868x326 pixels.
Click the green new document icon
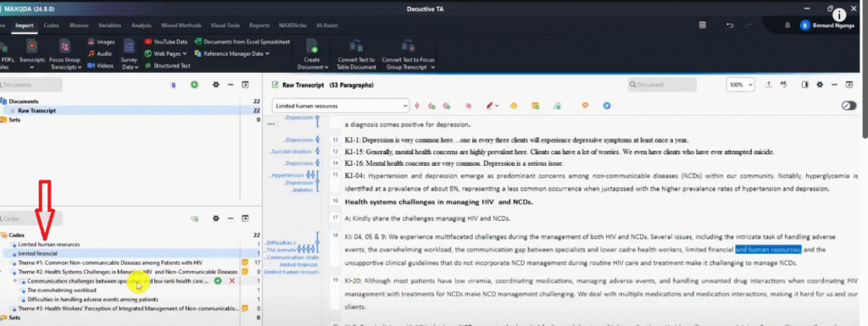tap(194, 85)
